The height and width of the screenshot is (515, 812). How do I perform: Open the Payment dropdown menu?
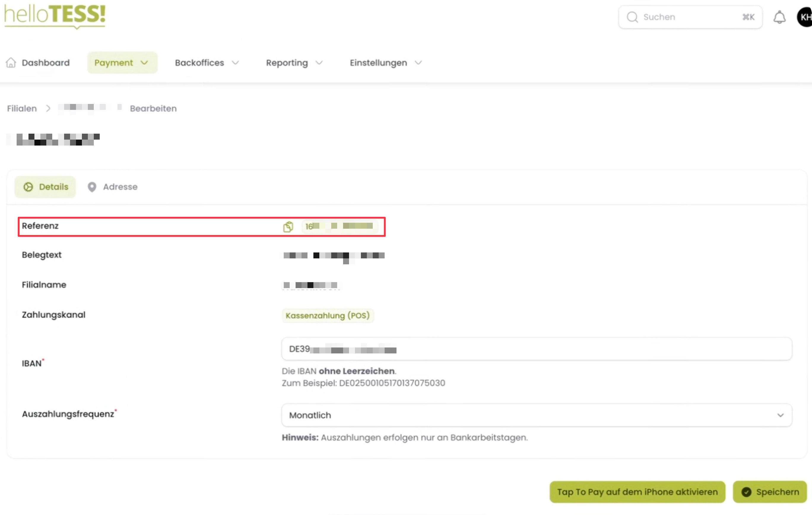[122, 63]
